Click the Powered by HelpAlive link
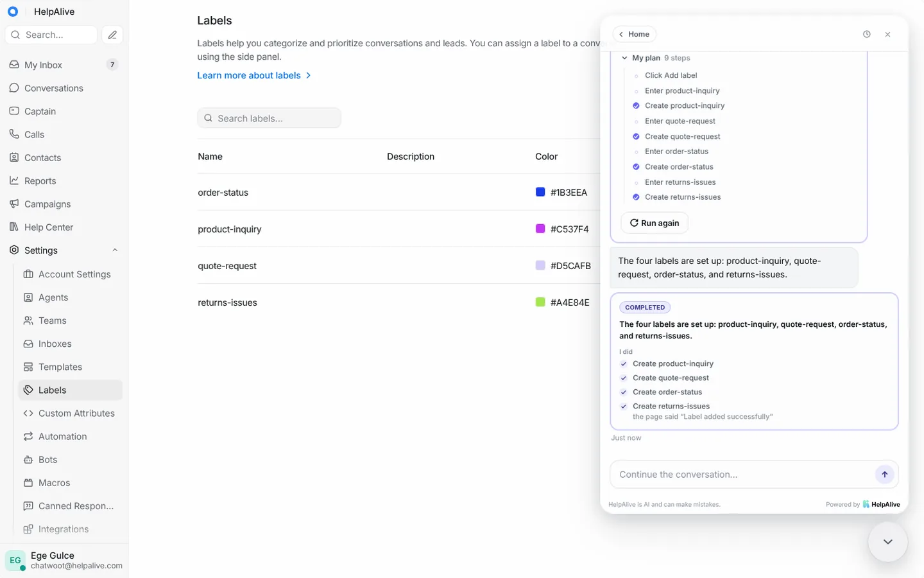Viewport: 924px width, 578px height. tap(863, 505)
